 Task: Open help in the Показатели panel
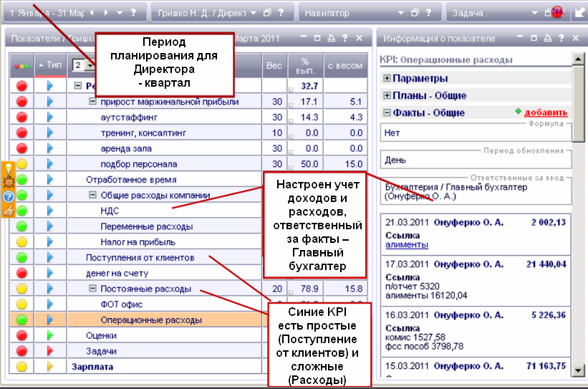(344, 38)
